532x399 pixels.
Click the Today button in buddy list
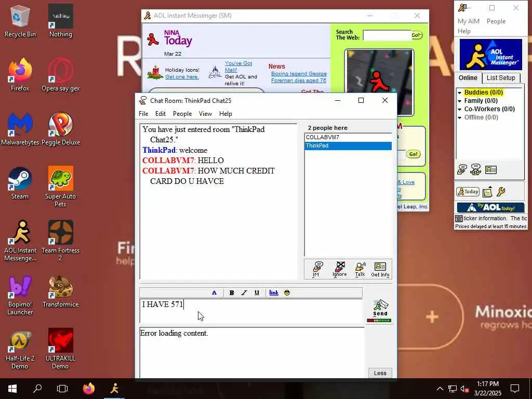pyautogui.click(x=468, y=192)
